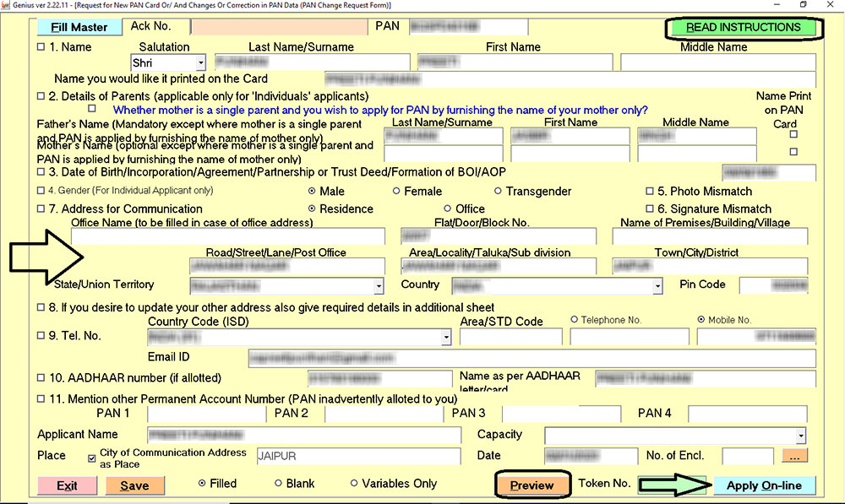
Task: Open the Salutation dropdown showing Shri
Action: (201, 62)
